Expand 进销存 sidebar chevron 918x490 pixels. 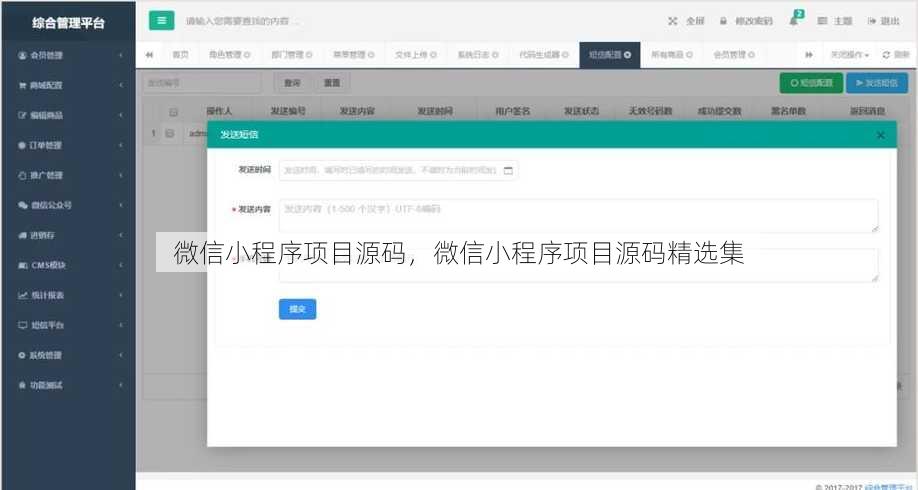tap(121, 235)
